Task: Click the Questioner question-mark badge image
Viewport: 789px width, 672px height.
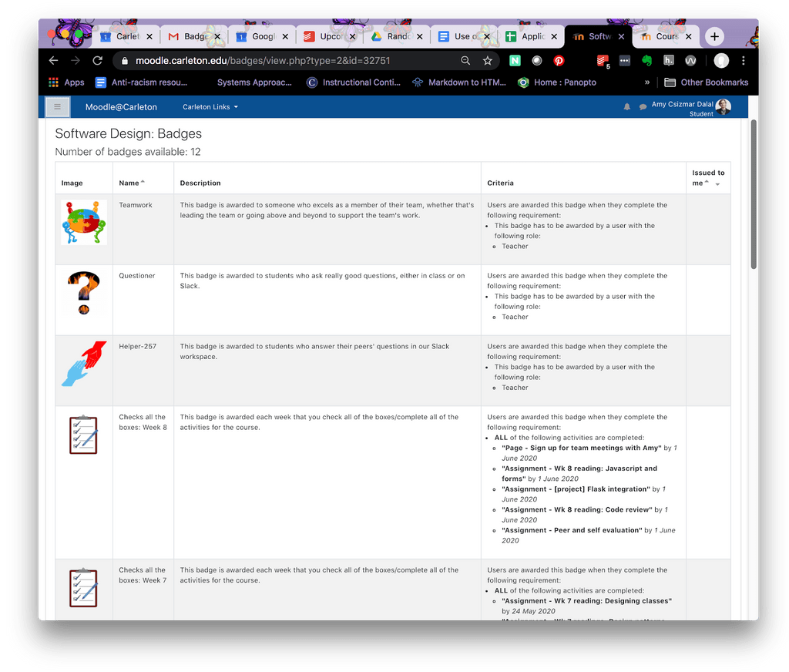Action: [x=84, y=292]
